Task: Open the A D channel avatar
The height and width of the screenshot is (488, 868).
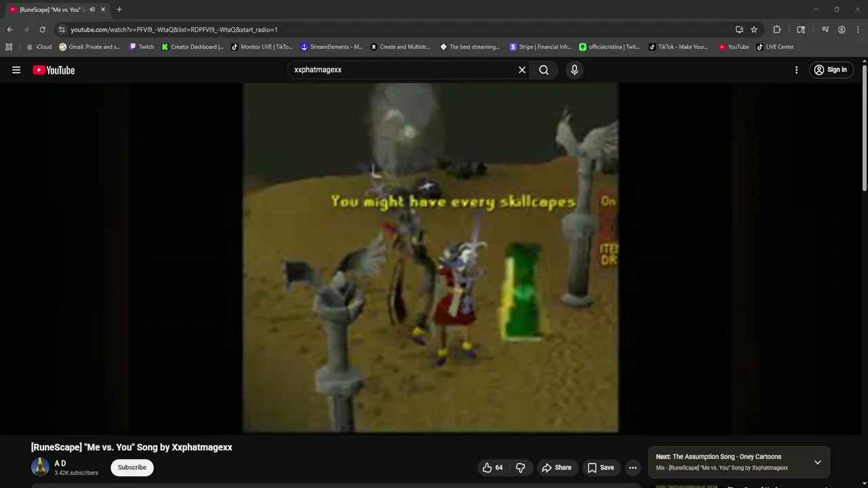Action: [x=40, y=467]
